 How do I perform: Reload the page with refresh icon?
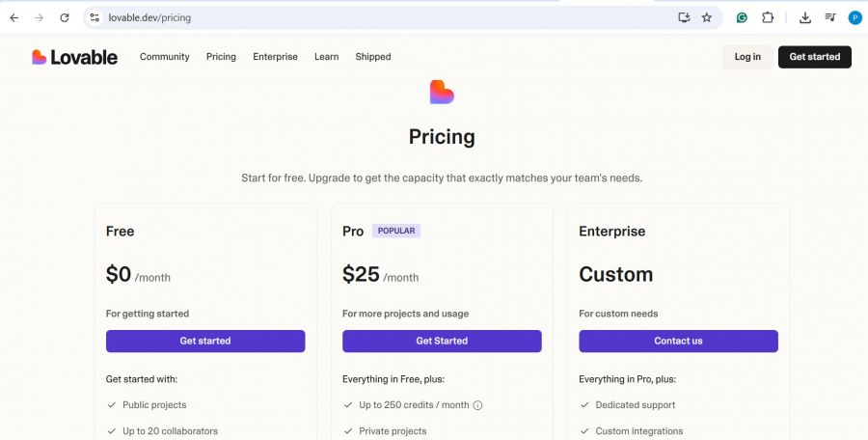(x=65, y=17)
